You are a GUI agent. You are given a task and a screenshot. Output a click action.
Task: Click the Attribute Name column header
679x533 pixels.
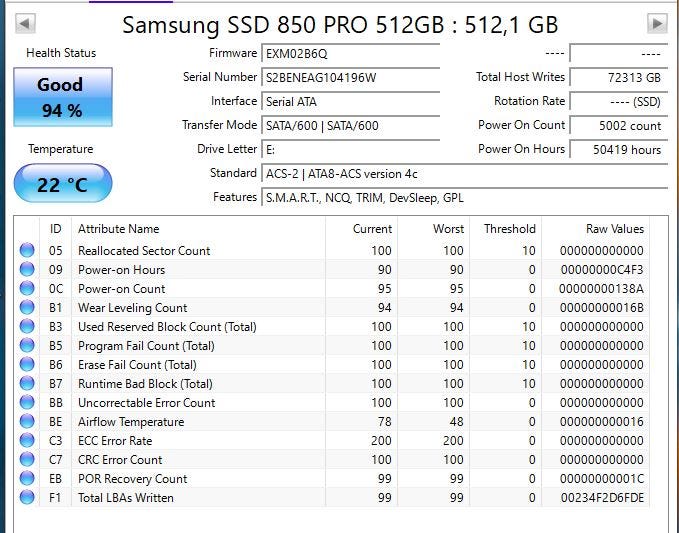pyautogui.click(x=118, y=229)
